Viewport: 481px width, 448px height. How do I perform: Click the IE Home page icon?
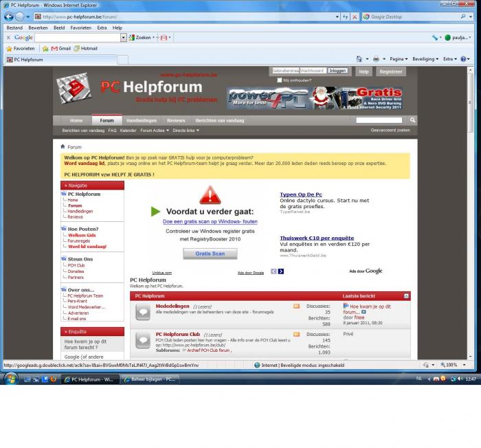click(359, 58)
